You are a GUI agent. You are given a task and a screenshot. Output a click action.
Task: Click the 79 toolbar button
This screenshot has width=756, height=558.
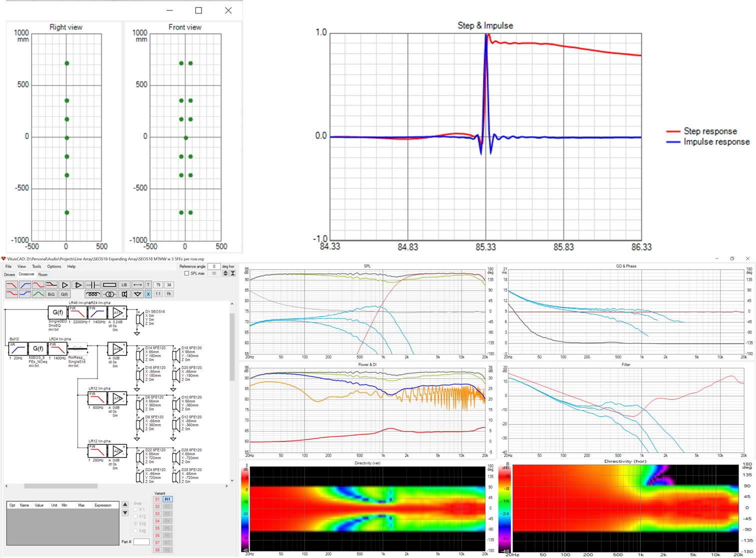click(x=158, y=285)
